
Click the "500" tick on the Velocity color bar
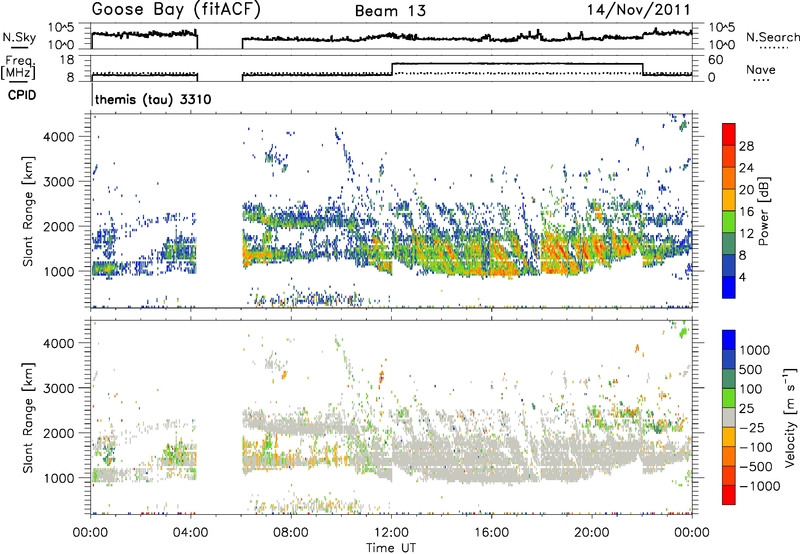751,369
